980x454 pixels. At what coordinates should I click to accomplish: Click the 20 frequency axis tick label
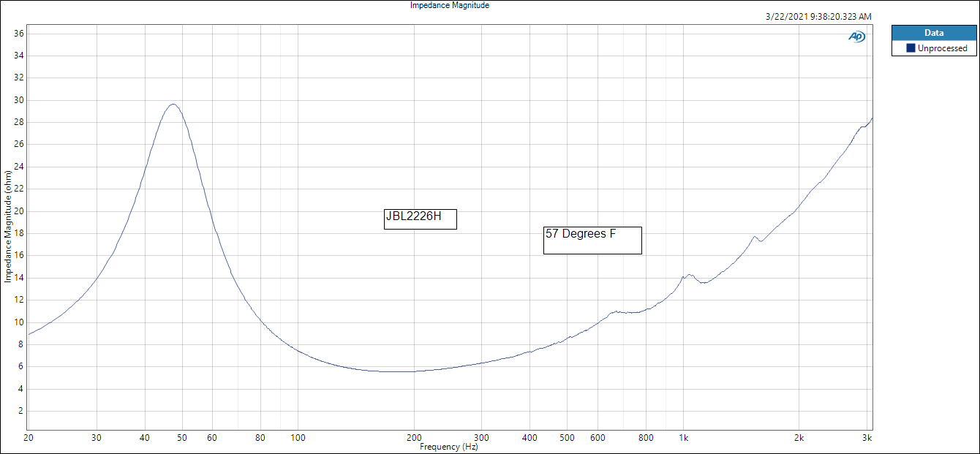(29, 438)
